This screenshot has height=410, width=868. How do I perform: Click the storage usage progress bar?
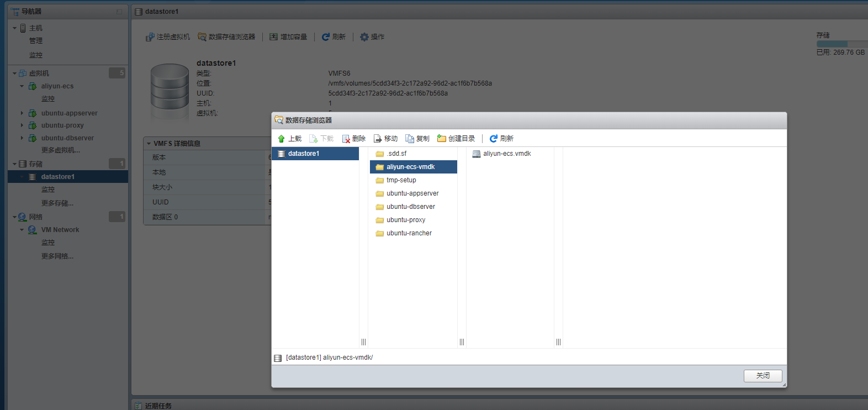click(x=841, y=44)
